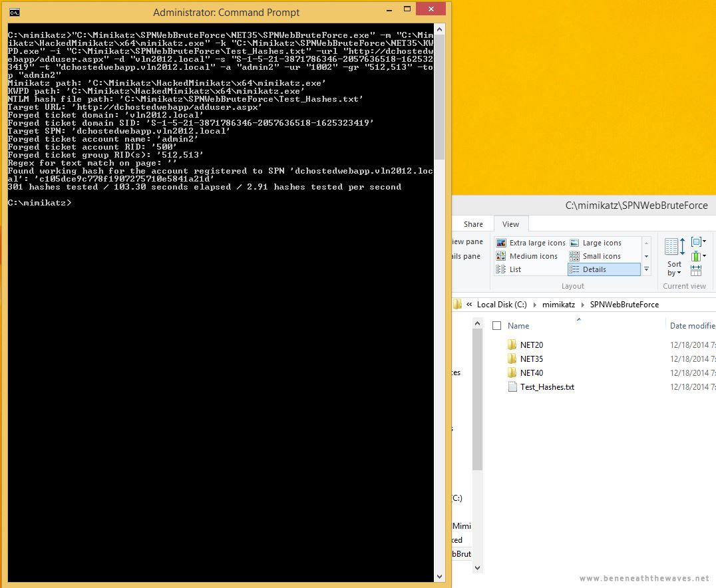Toggle the Details pane button
The image size is (716, 588).
pyautogui.click(x=466, y=256)
